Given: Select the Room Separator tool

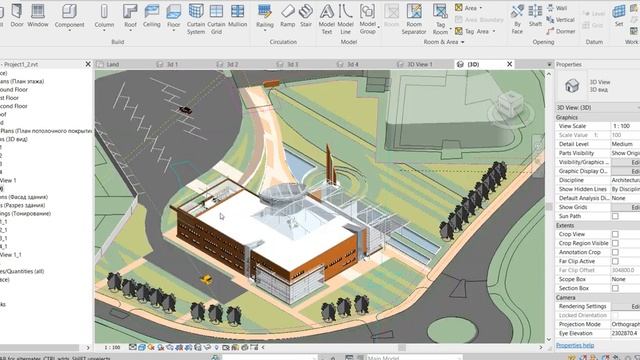Looking at the screenshot, I should tap(414, 19).
